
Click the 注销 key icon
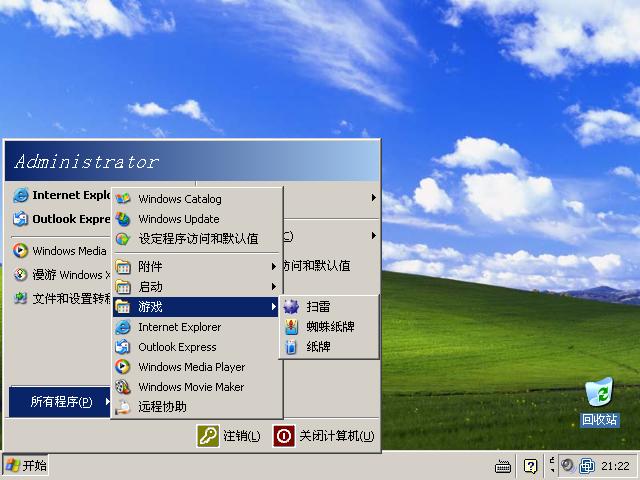(x=208, y=436)
